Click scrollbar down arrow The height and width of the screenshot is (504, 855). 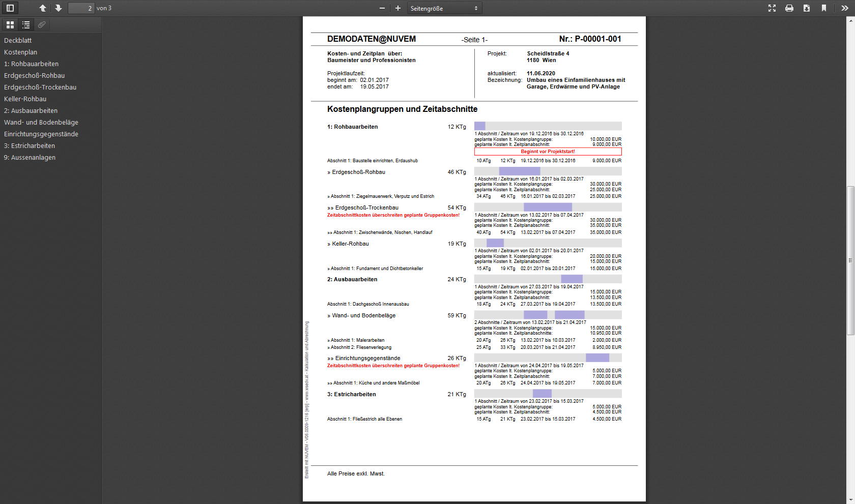850,500
